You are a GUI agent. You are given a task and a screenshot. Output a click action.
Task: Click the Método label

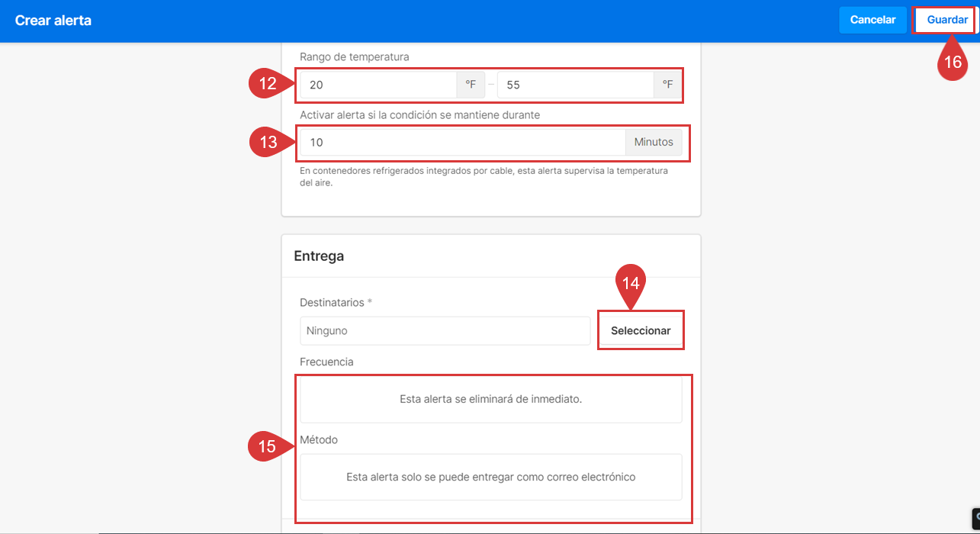pyautogui.click(x=319, y=440)
